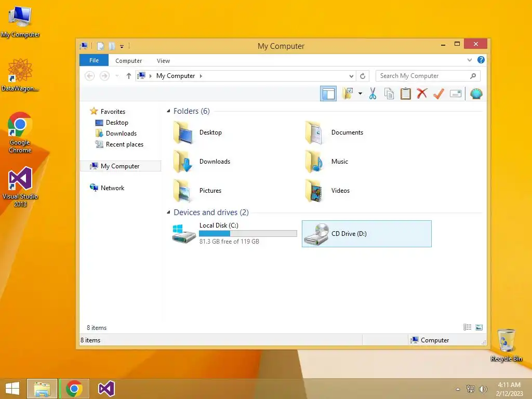The width and height of the screenshot is (532, 399).
Task: Click the Back navigation arrow
Action: tap(89, 76)
